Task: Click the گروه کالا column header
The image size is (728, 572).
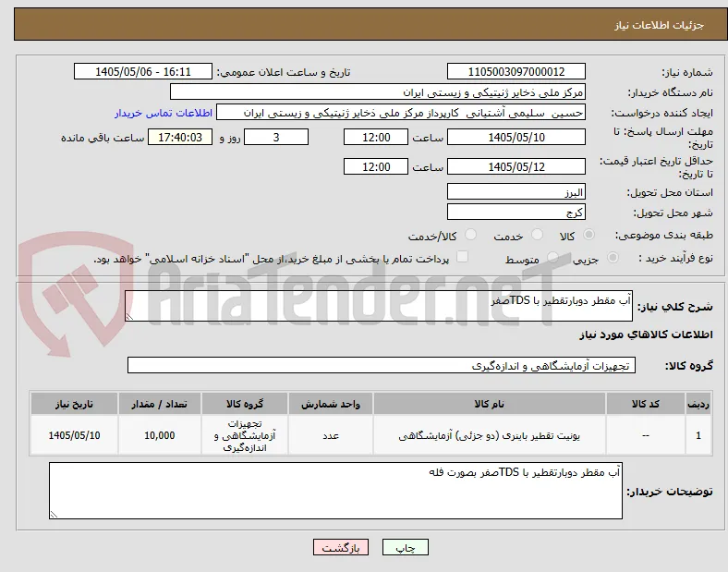Action: click(245, 404)
